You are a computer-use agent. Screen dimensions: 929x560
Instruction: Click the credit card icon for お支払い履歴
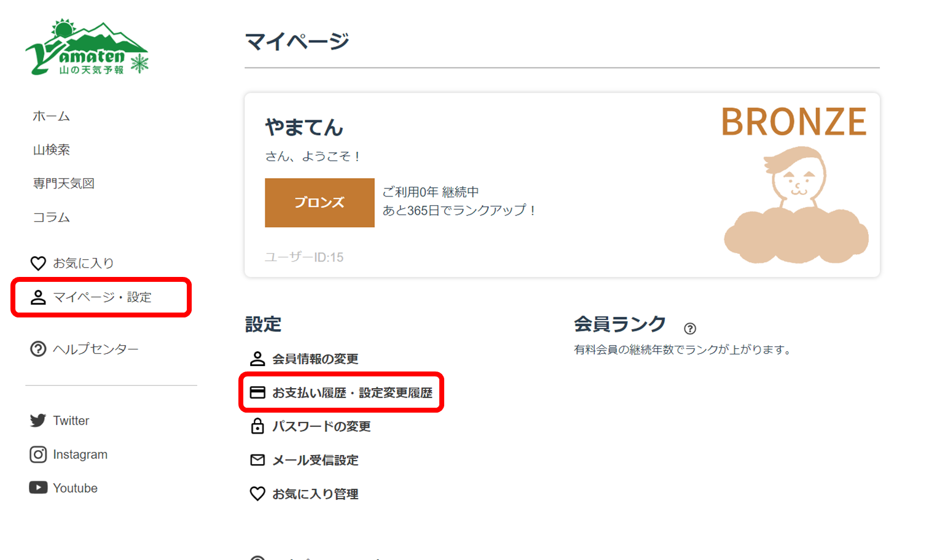point(257,392)
